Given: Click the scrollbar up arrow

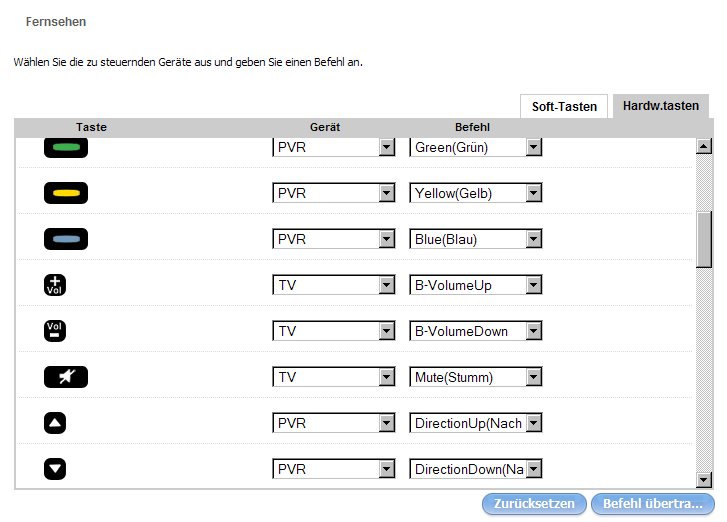Looking at the screenshot, I should pyautogui.click(x=703, y=147).
